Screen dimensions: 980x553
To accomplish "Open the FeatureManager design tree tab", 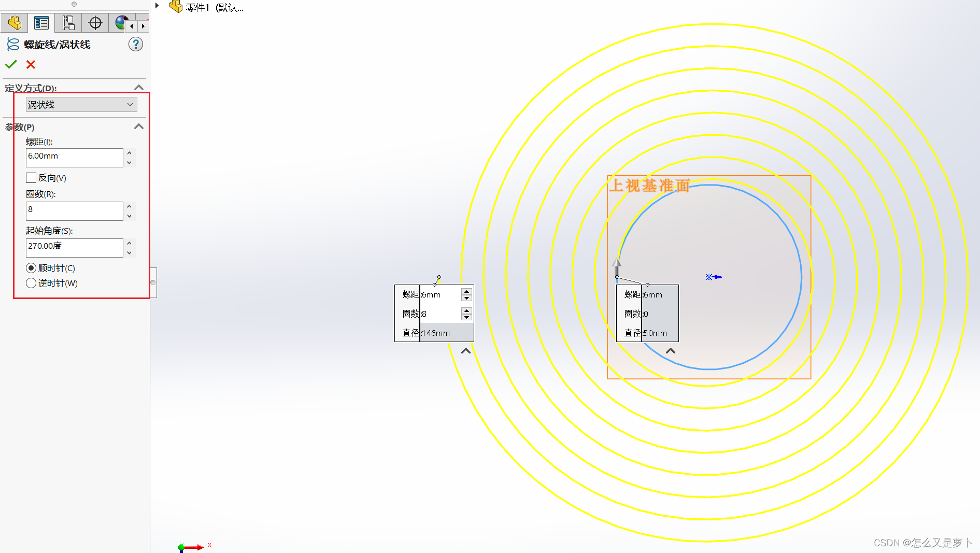I will coord(15,23).
